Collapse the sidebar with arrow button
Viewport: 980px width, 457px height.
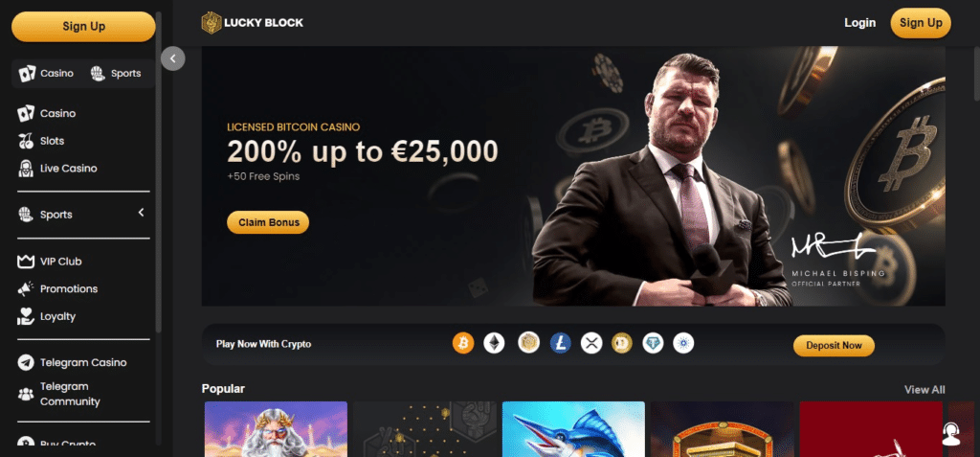point(173,58)
